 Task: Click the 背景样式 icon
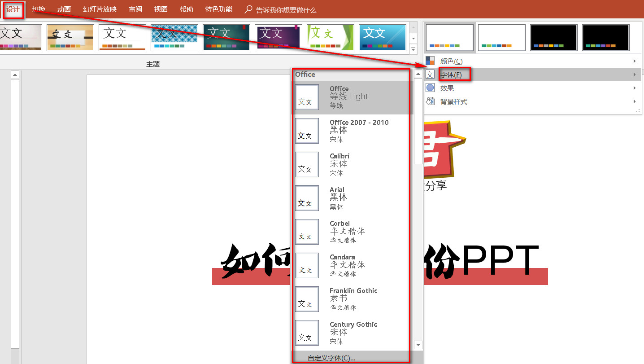[430, 101]
